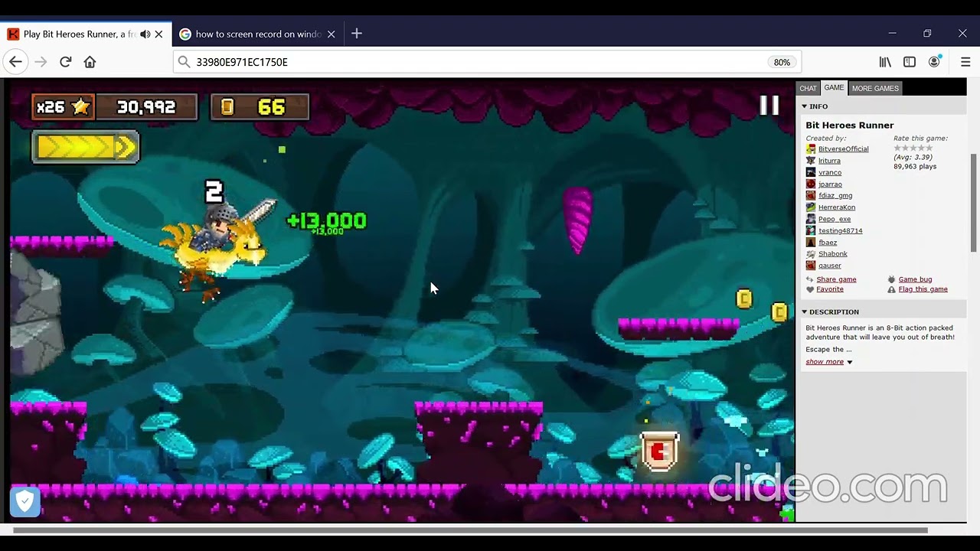Pause the game with the pause icon
This screenshot has height=551, width=980.
(x=769, y=106)
